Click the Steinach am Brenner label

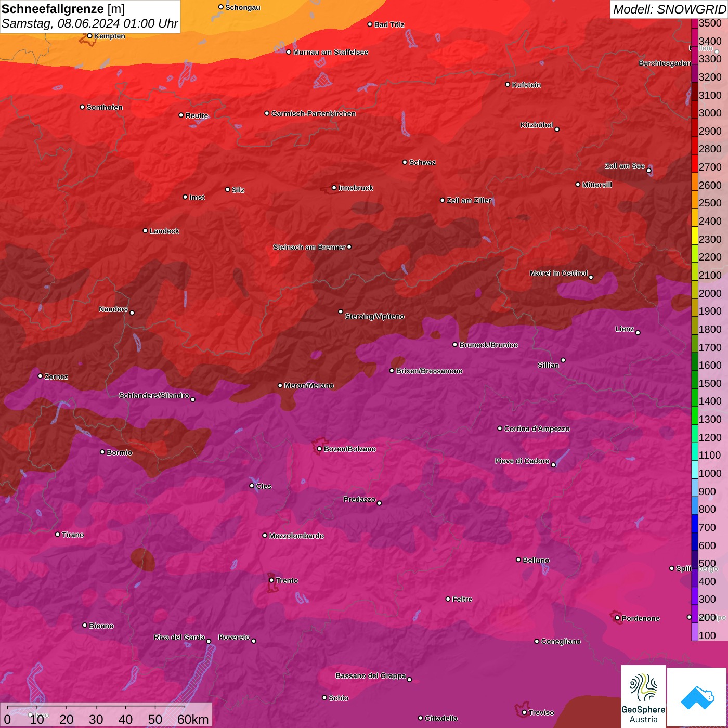(309, 247)
